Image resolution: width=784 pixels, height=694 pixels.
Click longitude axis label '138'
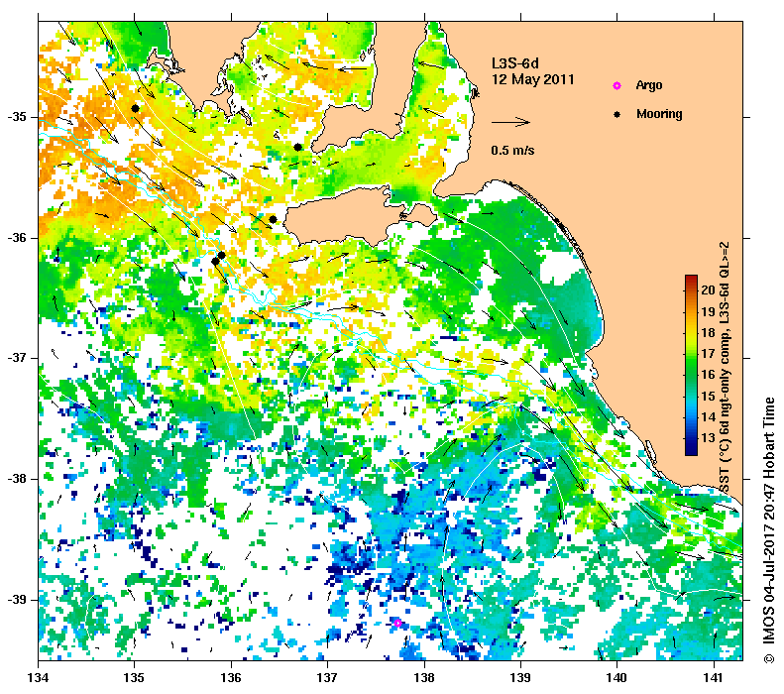(424, 677)
